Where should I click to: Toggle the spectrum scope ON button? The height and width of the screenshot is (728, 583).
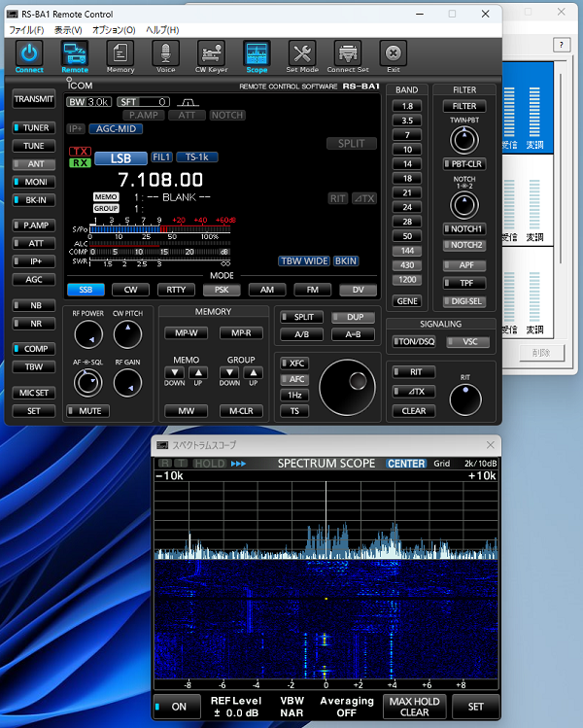pyautogui.click(x=177, y=707)
